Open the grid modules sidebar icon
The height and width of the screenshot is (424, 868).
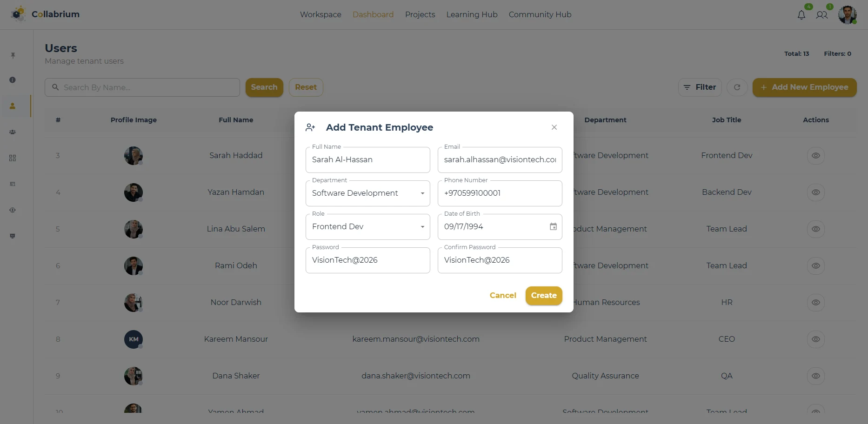point(13,158)
